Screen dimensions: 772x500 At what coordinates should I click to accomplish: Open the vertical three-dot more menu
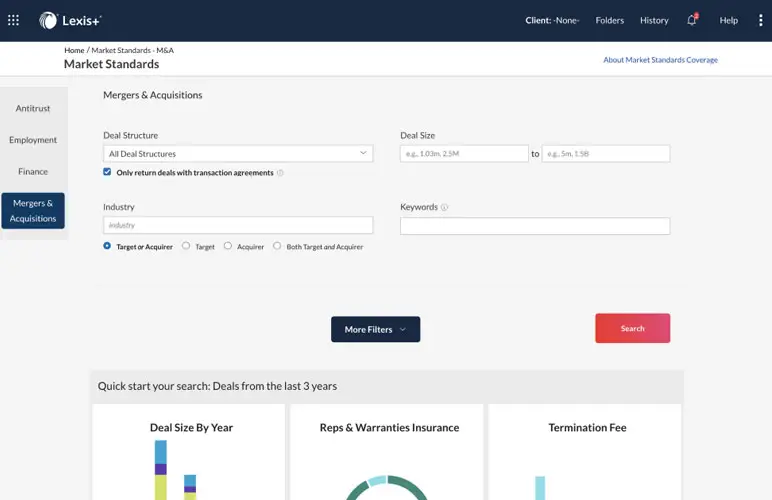point(760,20)
